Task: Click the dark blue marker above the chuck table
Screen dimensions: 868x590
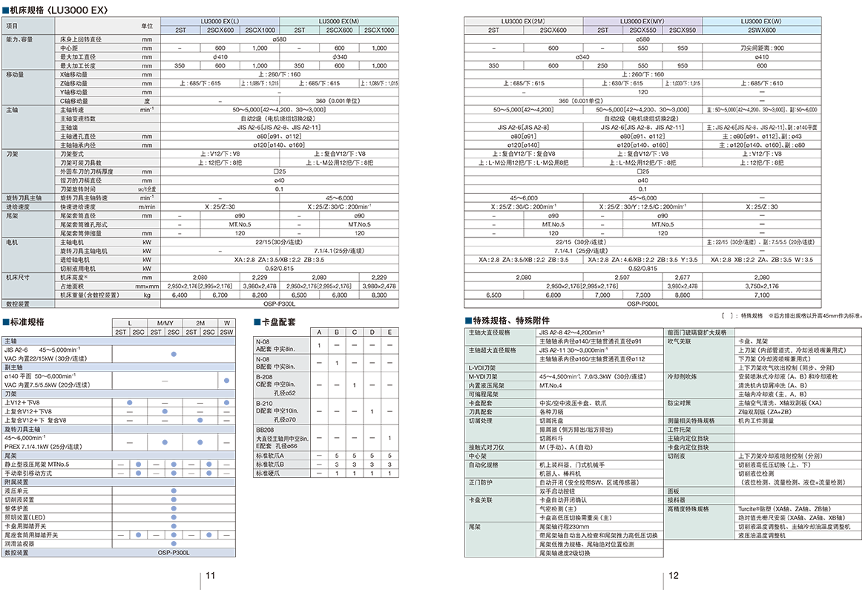Action: click(x=253, y=321)
